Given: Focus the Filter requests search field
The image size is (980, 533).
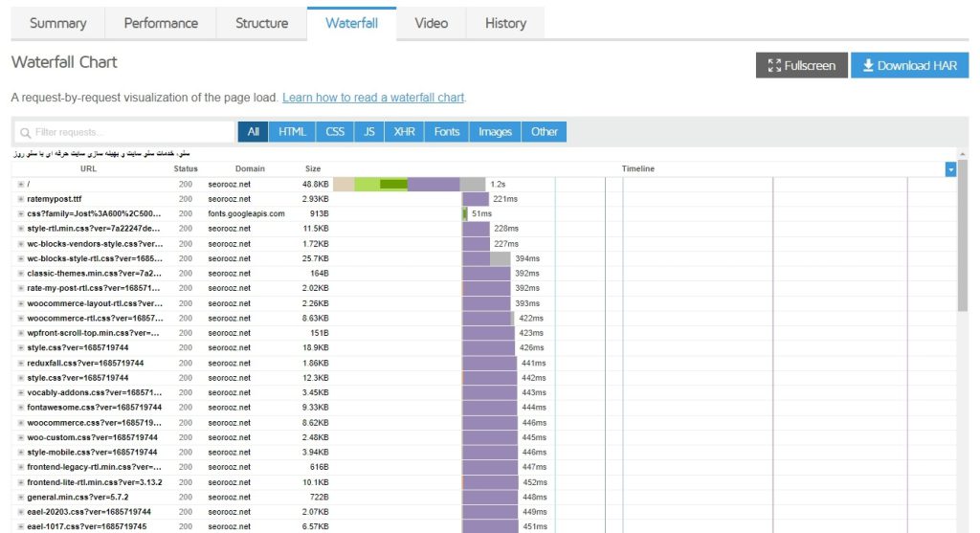Looking at the screenshot, I should pyautogui.click(x=124, y=132).
